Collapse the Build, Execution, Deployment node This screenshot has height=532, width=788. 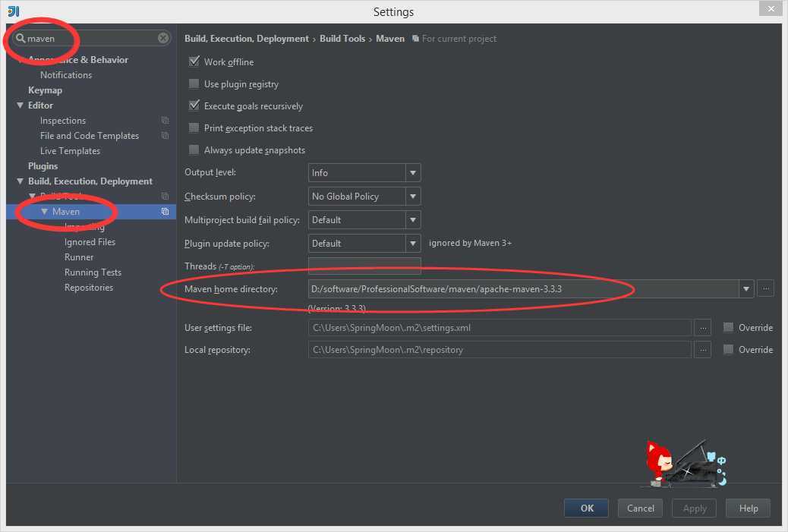(20, 181)
